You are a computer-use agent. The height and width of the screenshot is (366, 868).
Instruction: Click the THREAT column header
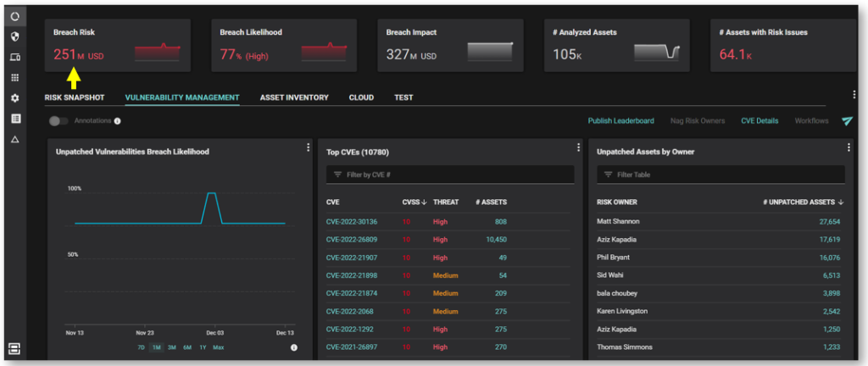pyautogui.click(x=446, y=202)
